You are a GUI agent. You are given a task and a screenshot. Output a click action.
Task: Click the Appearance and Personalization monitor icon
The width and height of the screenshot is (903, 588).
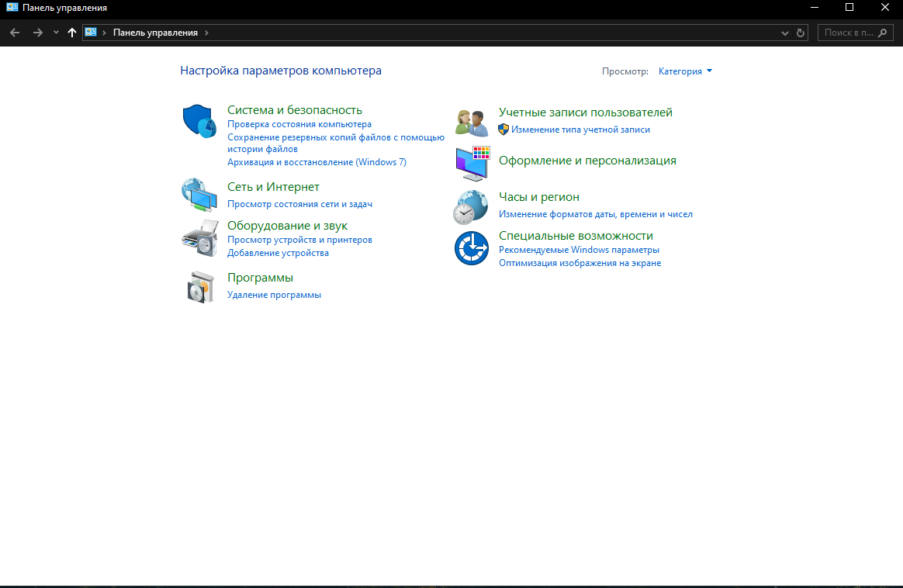click(472, 164)
